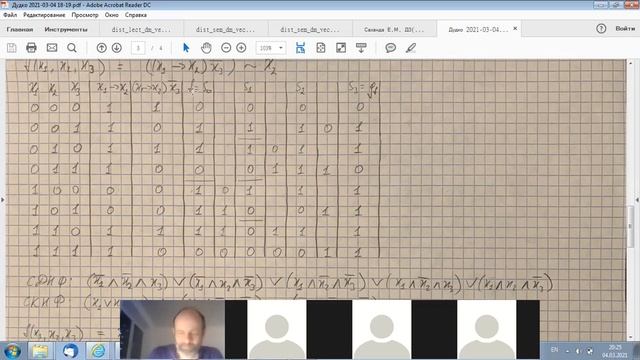Go to next page arrow icon
Screen dimensions: 640x360
pyautogui.click(x=117, y=48)
